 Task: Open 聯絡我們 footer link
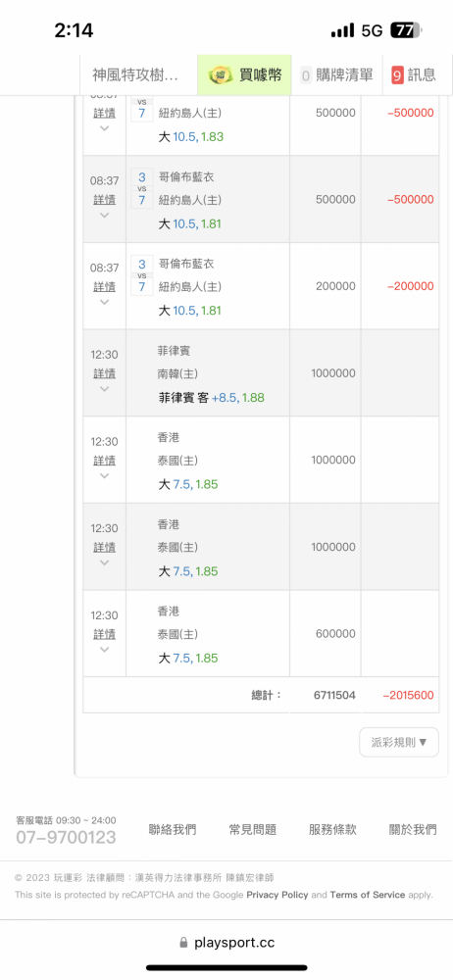tap(173, 829)
